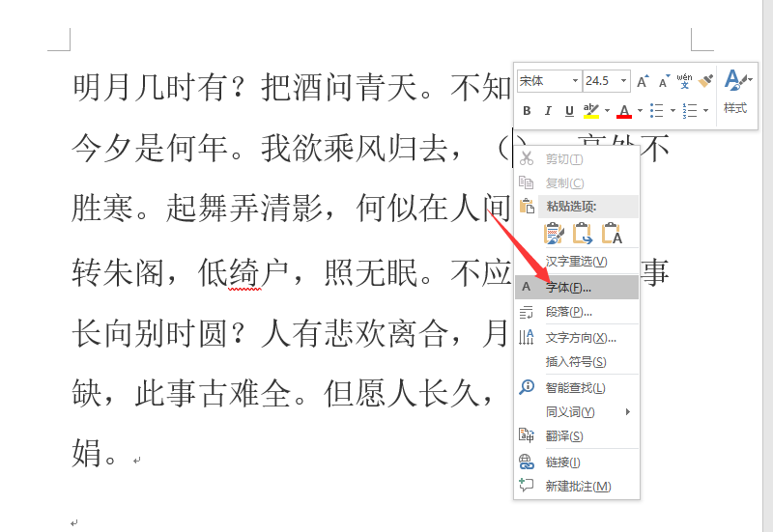Expand the highlight color dropdown arrow
Image resolution: width=773 pixels, height=532 pixels.
607,111
